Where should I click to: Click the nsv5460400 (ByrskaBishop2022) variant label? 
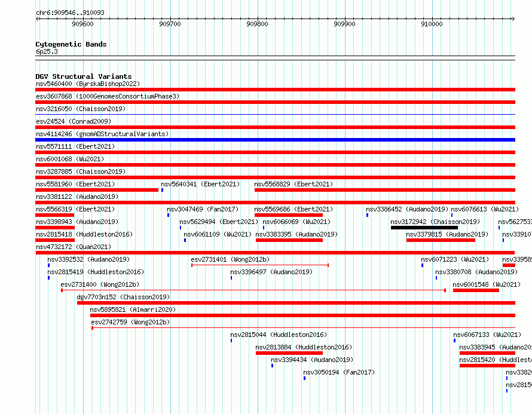pyautogui.click(x=88, y=84)
